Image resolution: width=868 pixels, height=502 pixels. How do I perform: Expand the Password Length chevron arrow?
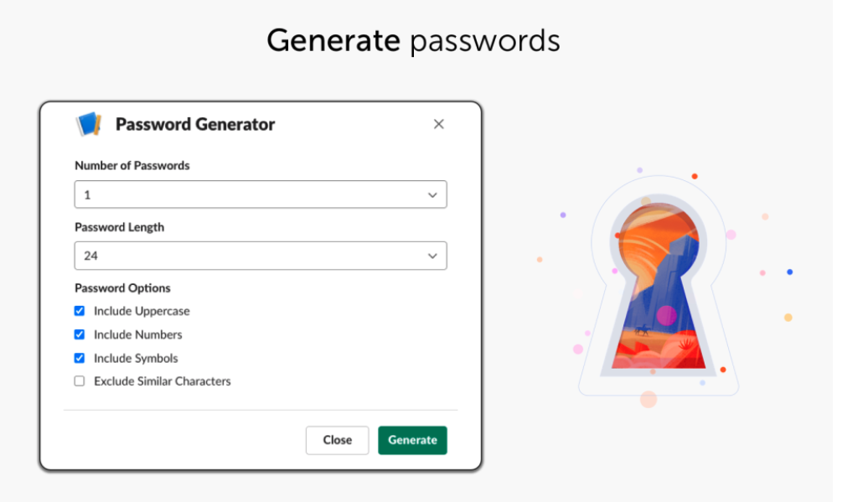tap(432, 256)
